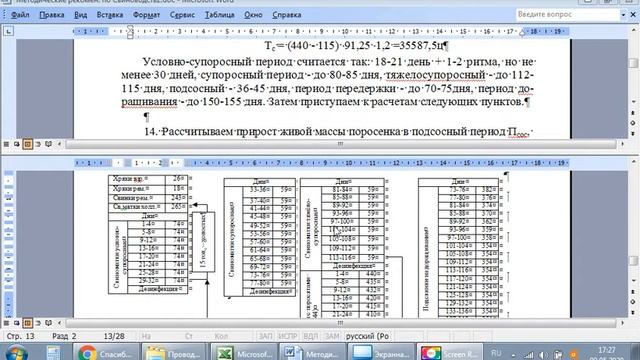The height and width of the screenshot is (360, 640).
Task: Show hidden system tray icons
Action: coord(513,355)
